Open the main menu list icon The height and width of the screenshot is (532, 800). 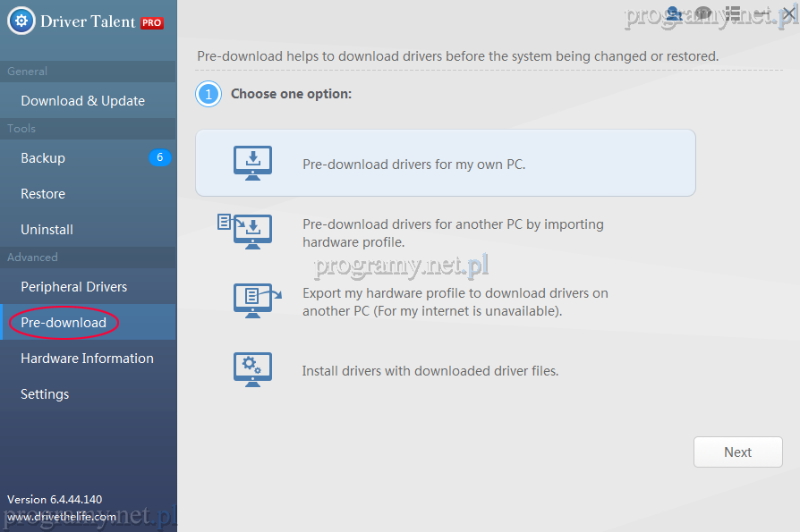click(733, 14)
